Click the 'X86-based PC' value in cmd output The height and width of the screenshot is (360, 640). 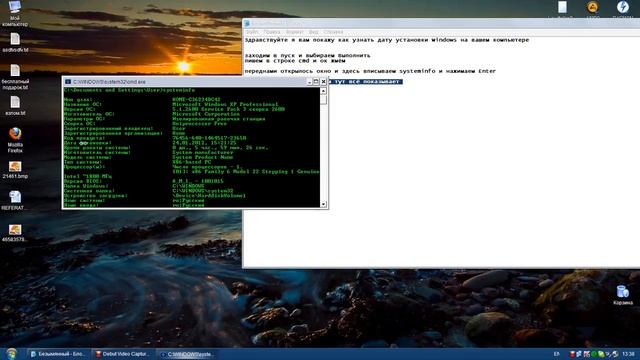click(x=192, y=162)
